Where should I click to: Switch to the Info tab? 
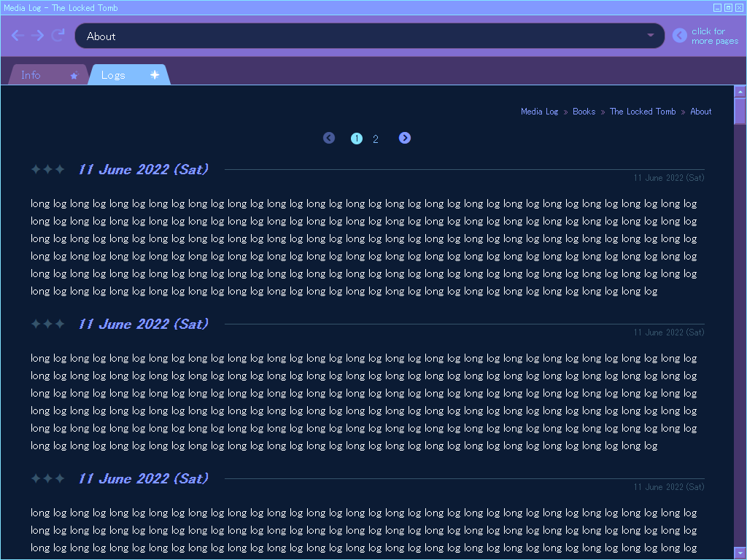(x=47, y=75)
